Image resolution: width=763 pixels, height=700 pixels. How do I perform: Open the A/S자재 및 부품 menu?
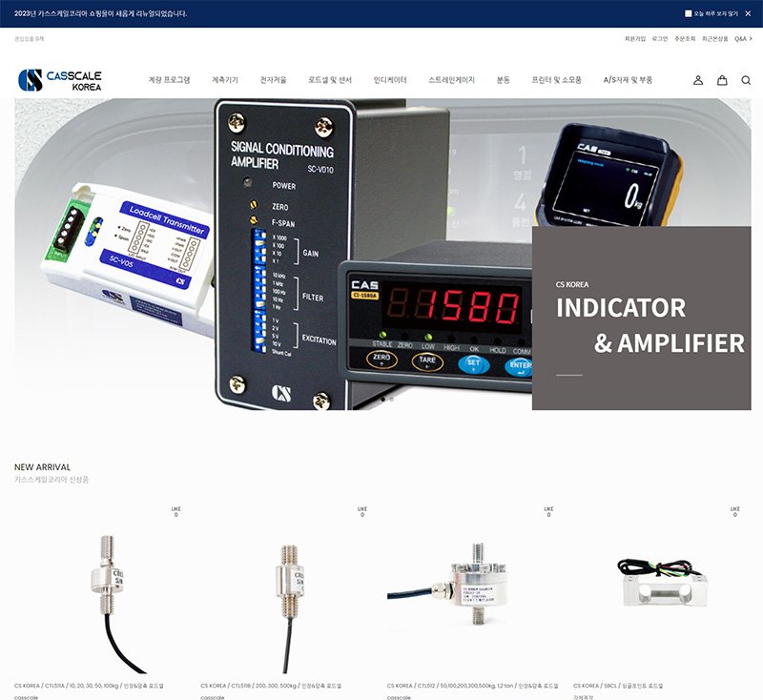point(628,80)
